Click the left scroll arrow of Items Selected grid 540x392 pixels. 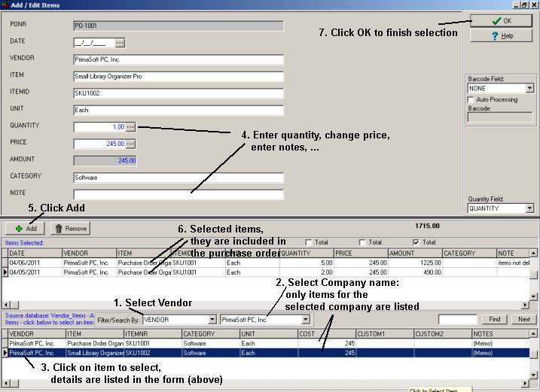pos(6,305)
